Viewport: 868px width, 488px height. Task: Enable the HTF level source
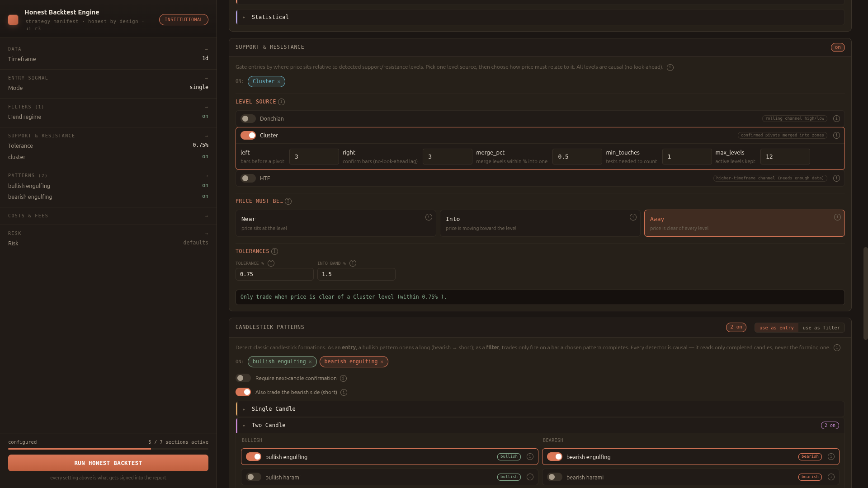click(x=248, y=178)
